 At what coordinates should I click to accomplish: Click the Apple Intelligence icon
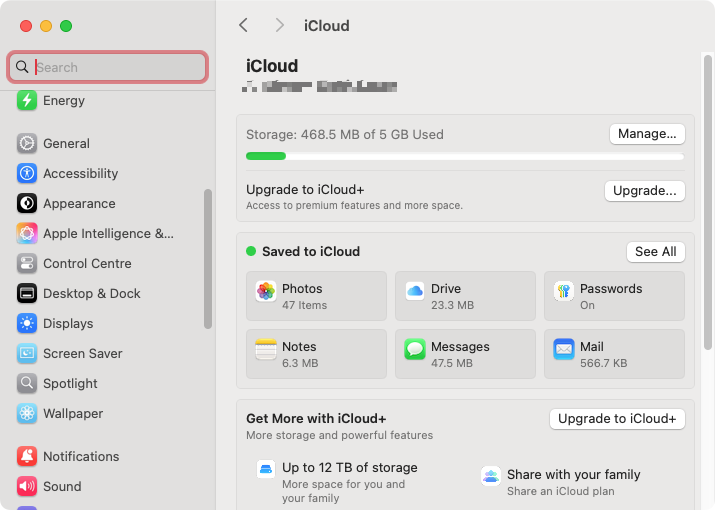tap(27, 234)
